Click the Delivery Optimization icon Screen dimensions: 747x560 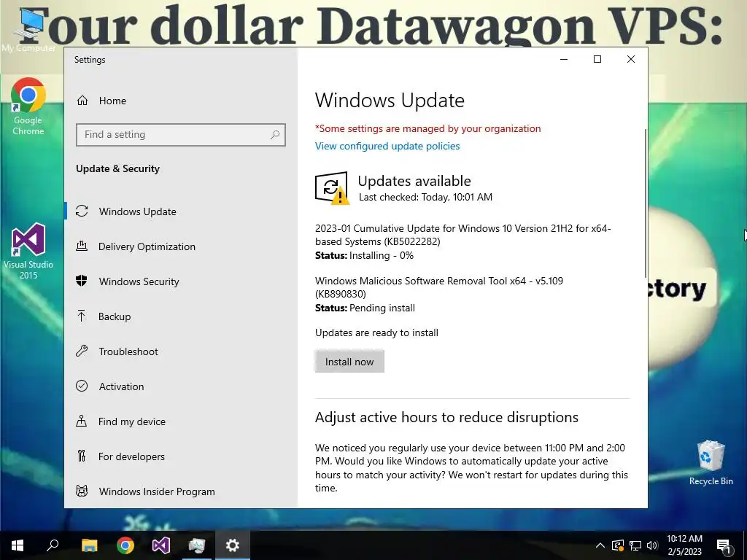coord(82,246)
